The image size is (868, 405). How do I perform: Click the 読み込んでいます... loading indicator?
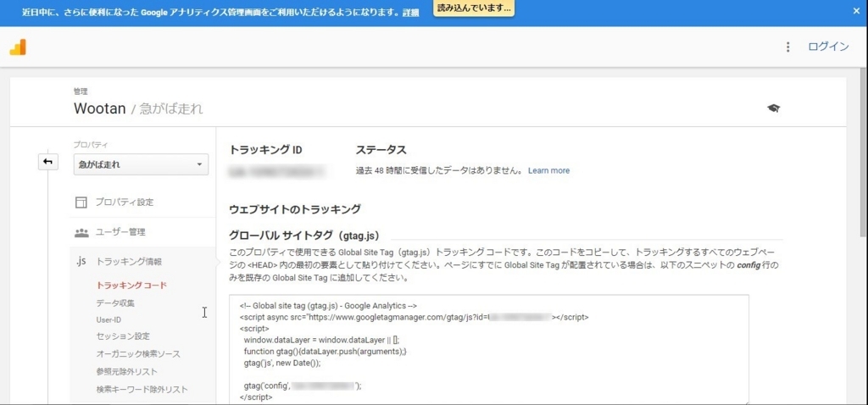pos(474,8)
